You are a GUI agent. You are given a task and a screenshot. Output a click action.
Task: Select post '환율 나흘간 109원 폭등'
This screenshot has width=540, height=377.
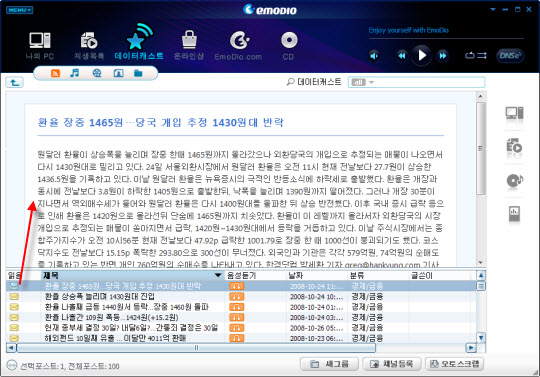point(111,317)
